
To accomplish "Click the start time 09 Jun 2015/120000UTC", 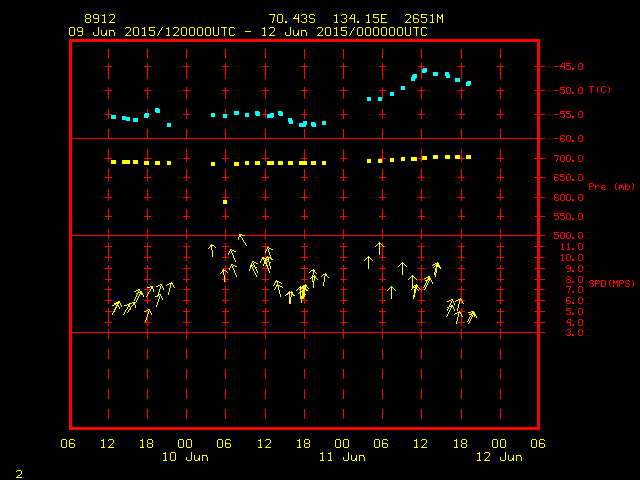I will [152, 32].
